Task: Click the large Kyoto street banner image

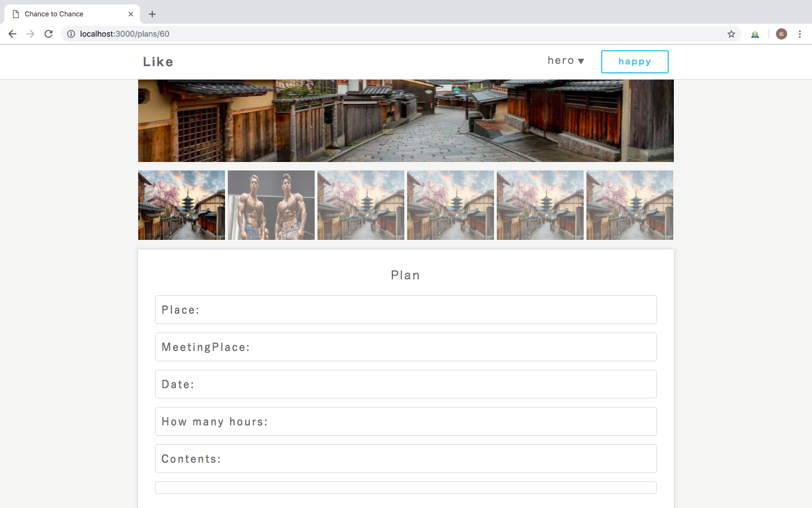Action: tap(406, 121)
